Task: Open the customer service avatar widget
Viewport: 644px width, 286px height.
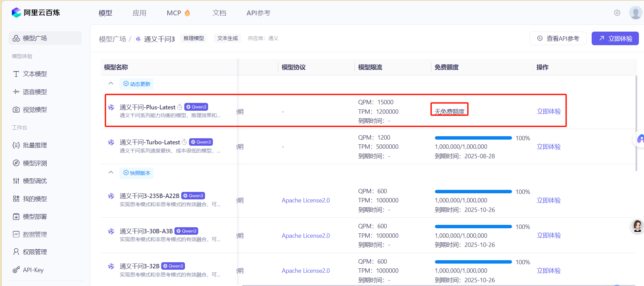Action: 637,226
